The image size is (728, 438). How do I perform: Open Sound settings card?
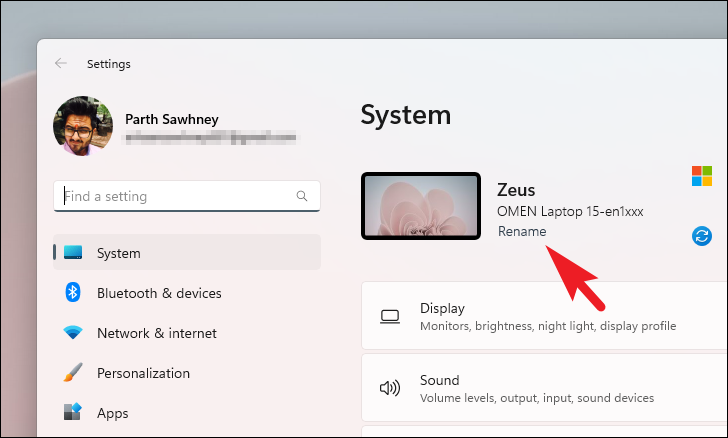click(x=544, y=388)
